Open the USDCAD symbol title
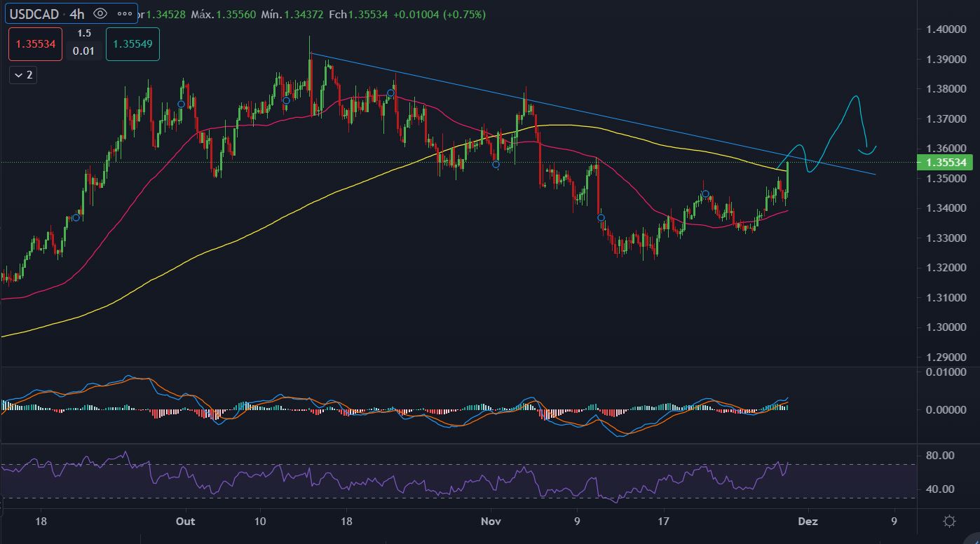980x544 pixels. click(x=35, y=14)
